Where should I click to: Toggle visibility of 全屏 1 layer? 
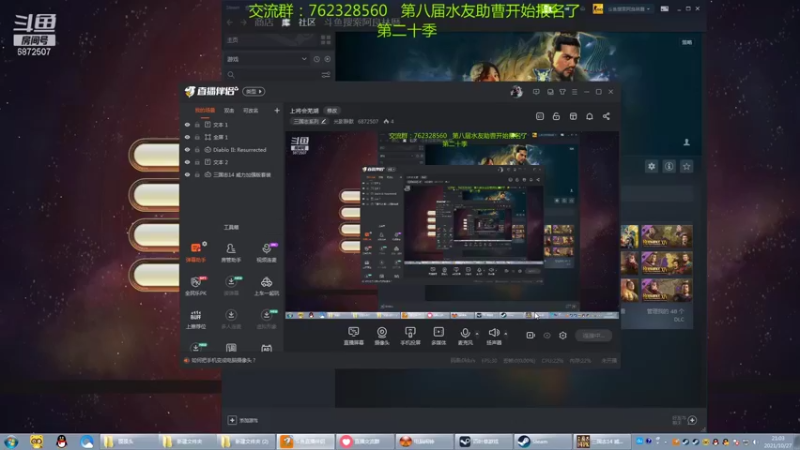click(187, 137)
